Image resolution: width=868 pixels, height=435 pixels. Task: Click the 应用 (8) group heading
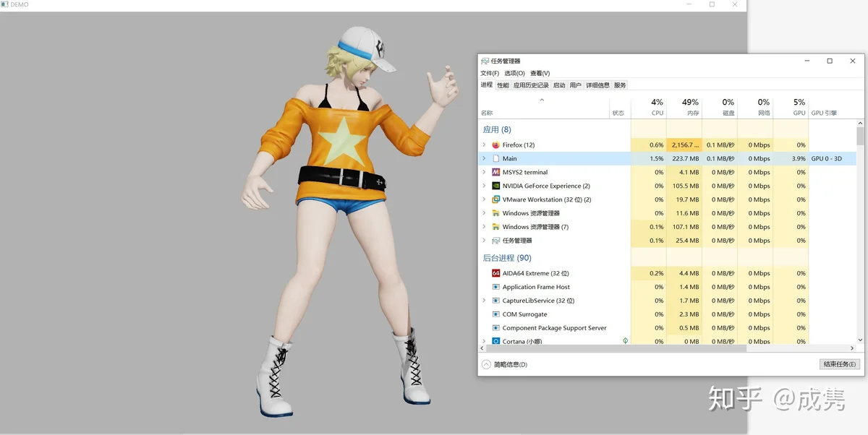pyautogui.click(x=497, y=129)
